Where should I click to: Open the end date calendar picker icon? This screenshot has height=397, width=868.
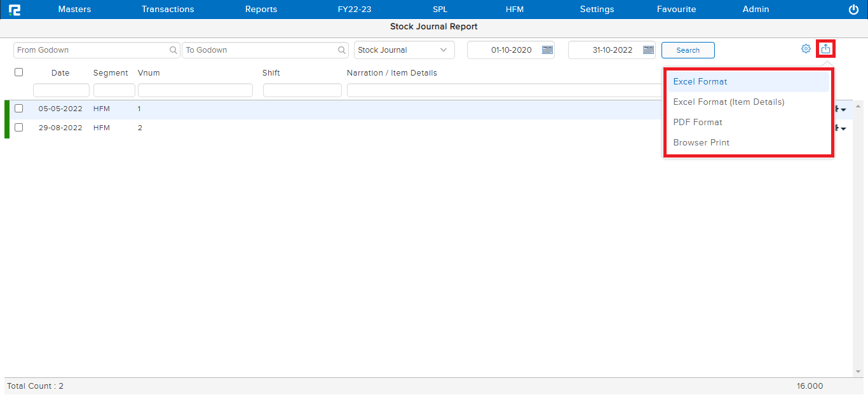(x=648, y=50)
